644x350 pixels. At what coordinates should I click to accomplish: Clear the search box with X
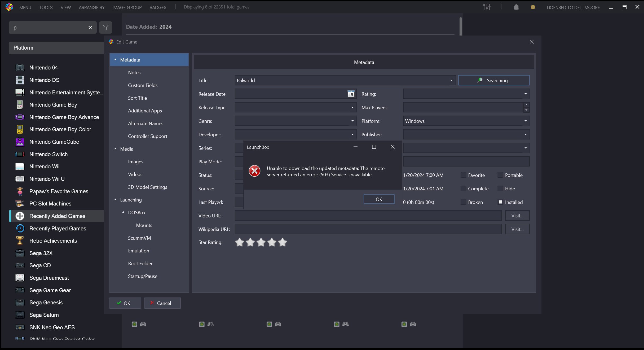coord(90,28)
